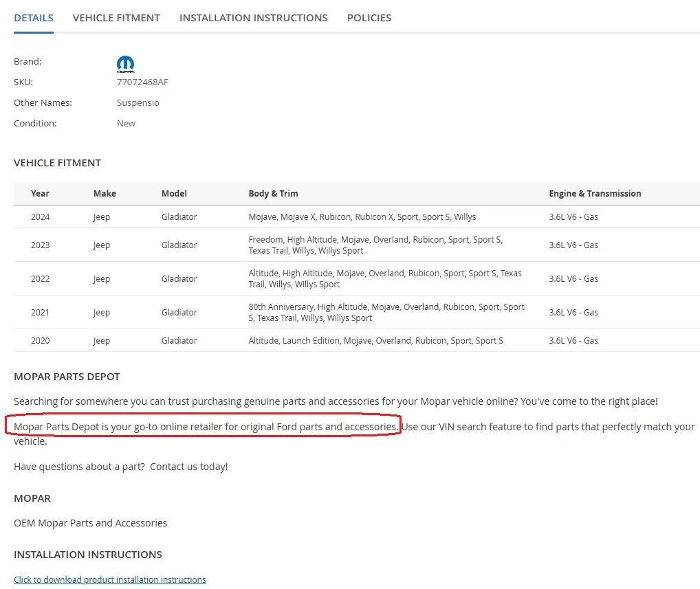Screen dimensions: 700x589
Task: Click the sentence mentioning original Ford parts
Action: (206, 427)
